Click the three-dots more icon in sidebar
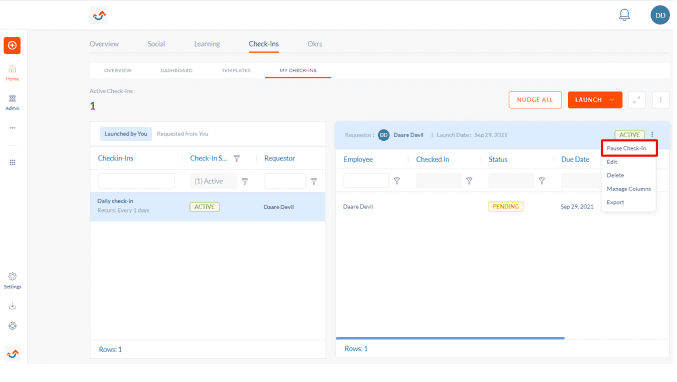Image resolution: width=677 pixels, height=382 pixels. click(x=12, y=128)
